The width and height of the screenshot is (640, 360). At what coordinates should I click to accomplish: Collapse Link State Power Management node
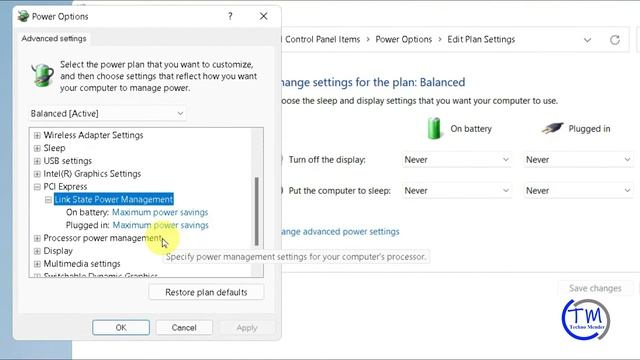coord(48,200)
